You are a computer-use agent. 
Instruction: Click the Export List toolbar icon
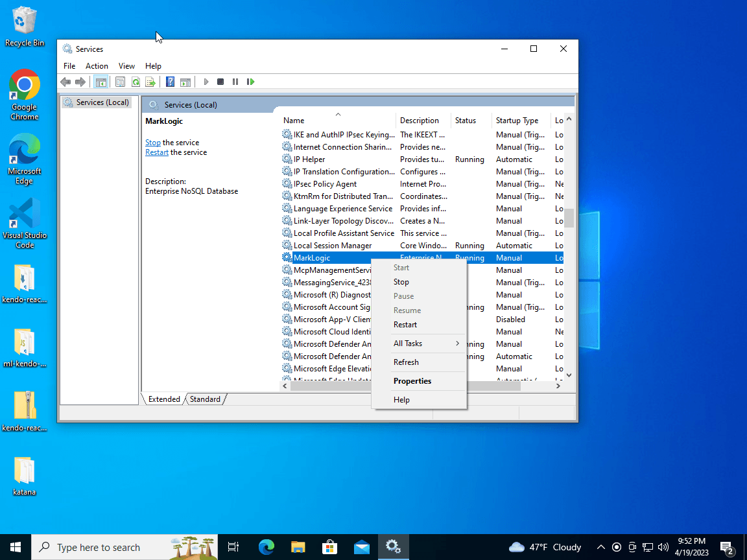(150, 82)
